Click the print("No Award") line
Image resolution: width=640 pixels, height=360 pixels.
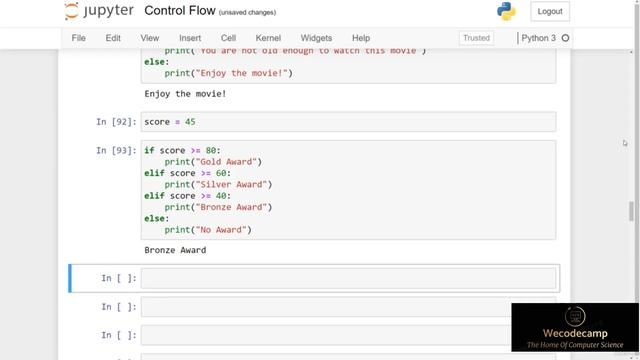point(208,230)
